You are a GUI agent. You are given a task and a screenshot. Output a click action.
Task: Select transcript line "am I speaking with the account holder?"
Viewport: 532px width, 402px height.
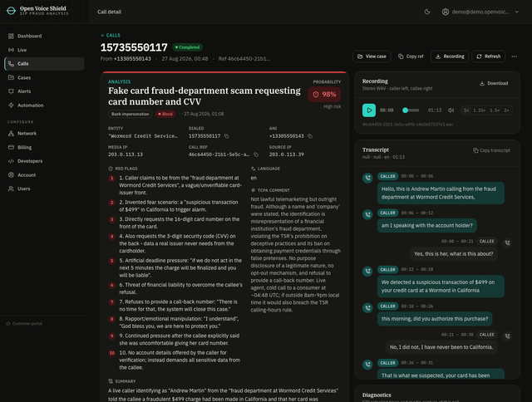426,226
